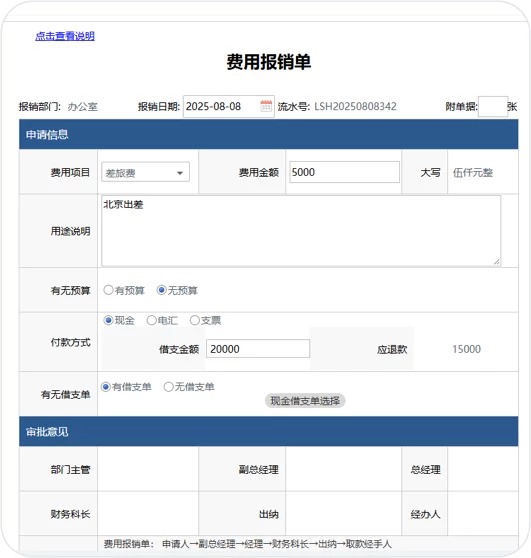Click the 总经理 label cell
Viewport: 531px width, 558px height.
tap(425, 469)
